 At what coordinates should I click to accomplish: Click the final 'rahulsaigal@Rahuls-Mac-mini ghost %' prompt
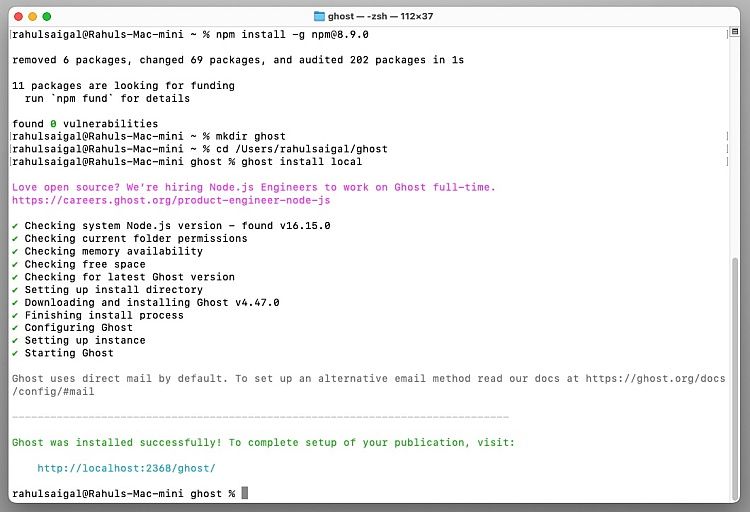click(x=123, y=493)
